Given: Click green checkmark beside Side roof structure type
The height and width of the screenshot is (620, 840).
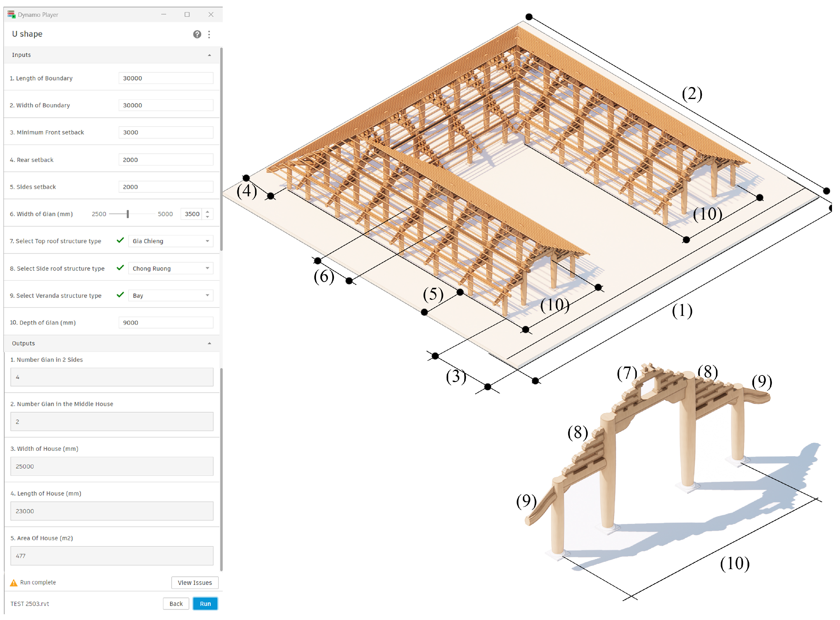Looking at the screenshot, I should (x=120, y=268).
